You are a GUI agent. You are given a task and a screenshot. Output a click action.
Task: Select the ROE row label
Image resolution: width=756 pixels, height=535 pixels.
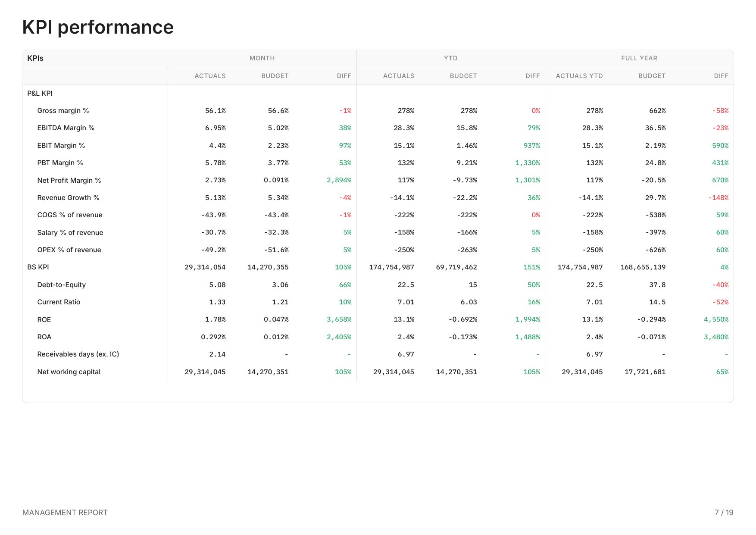click(44, 319)
